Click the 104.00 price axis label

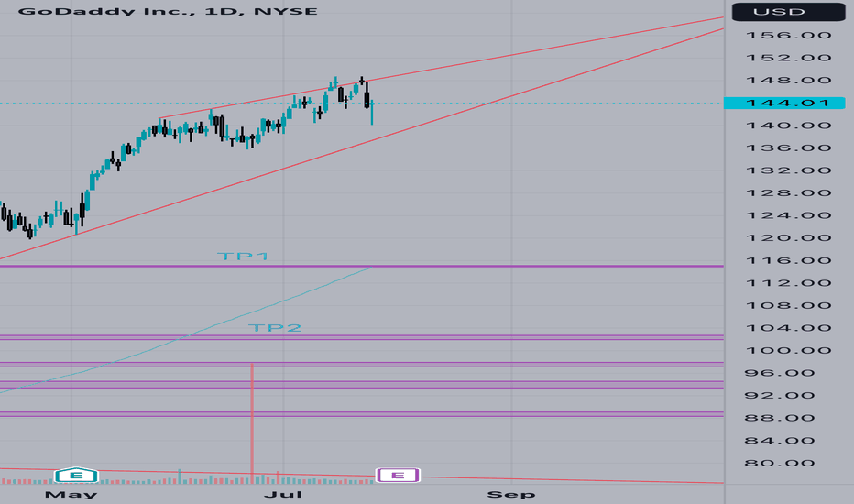(x=788, y=328)
